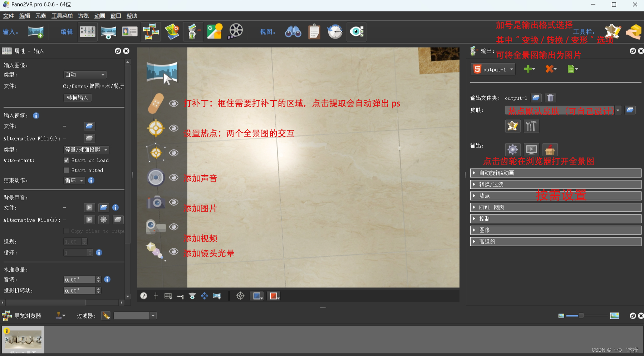Viewport: 644px width, 356px height.
Task: Open the Google Street View icon
Action: coord(215,32)
